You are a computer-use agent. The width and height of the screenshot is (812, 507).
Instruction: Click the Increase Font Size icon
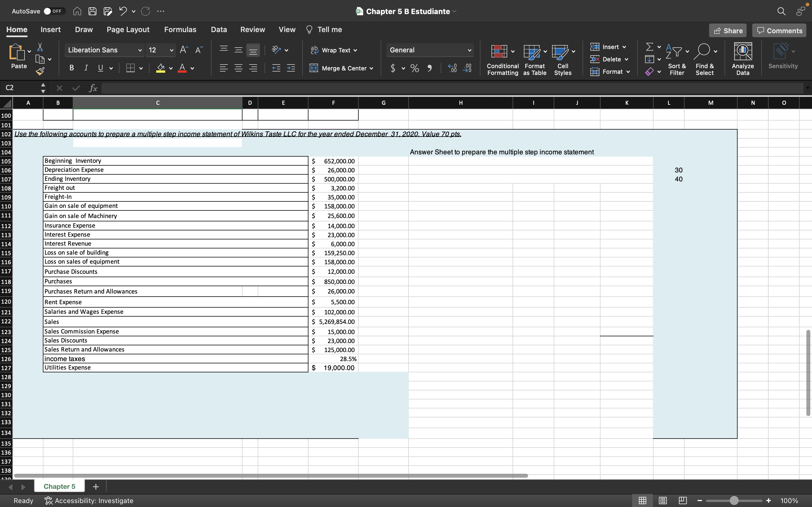coord(184,50)
